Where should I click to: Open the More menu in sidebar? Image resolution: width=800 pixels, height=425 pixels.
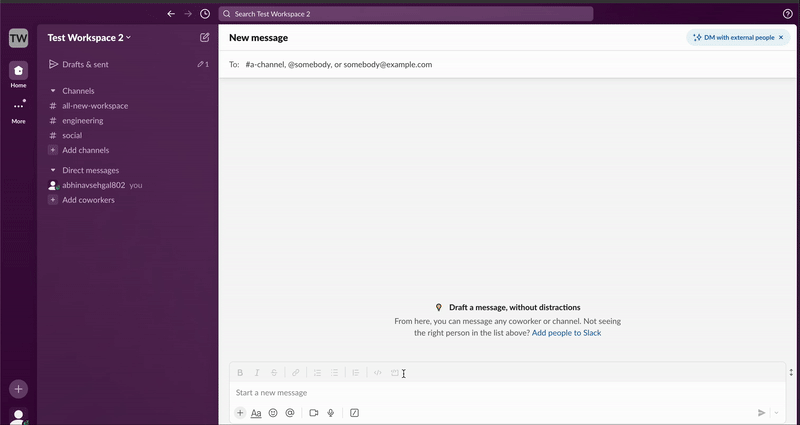18,111
